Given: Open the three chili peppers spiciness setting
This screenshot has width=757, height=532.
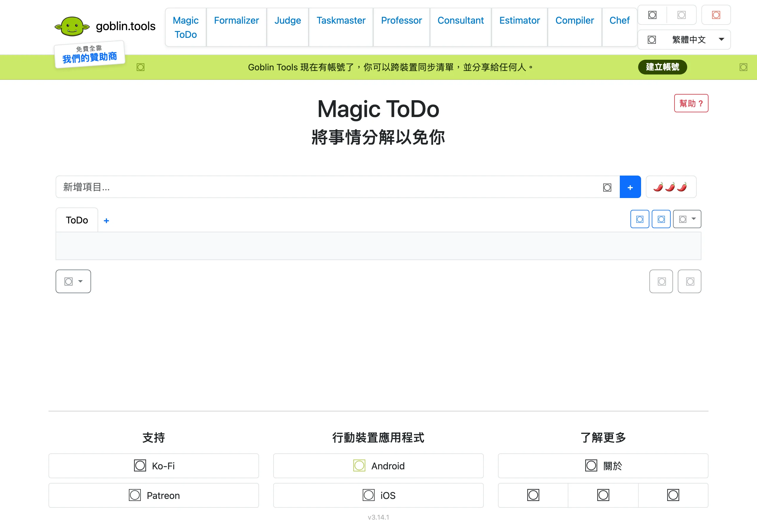Looking at the screenshot, I should [x=671, y=187].
